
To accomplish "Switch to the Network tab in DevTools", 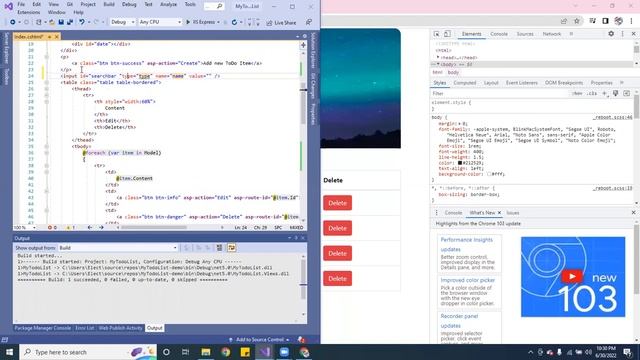I will click(x=552, y=34).
